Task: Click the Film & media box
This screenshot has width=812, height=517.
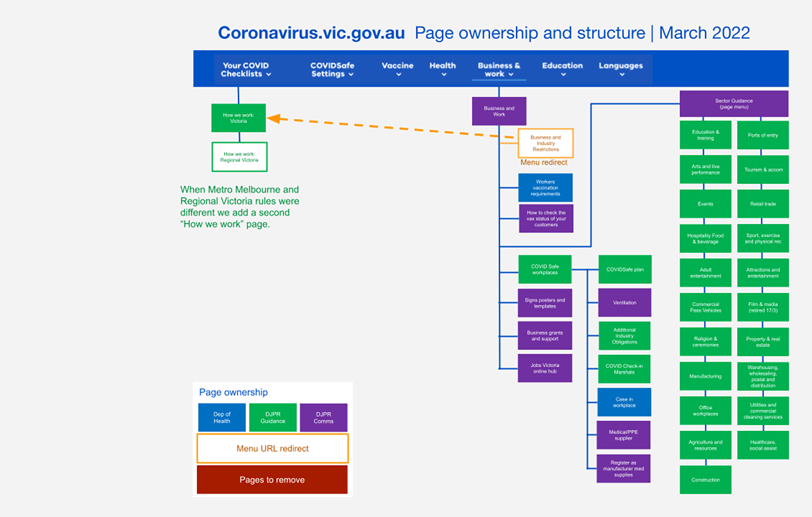Action: [763, 307]
